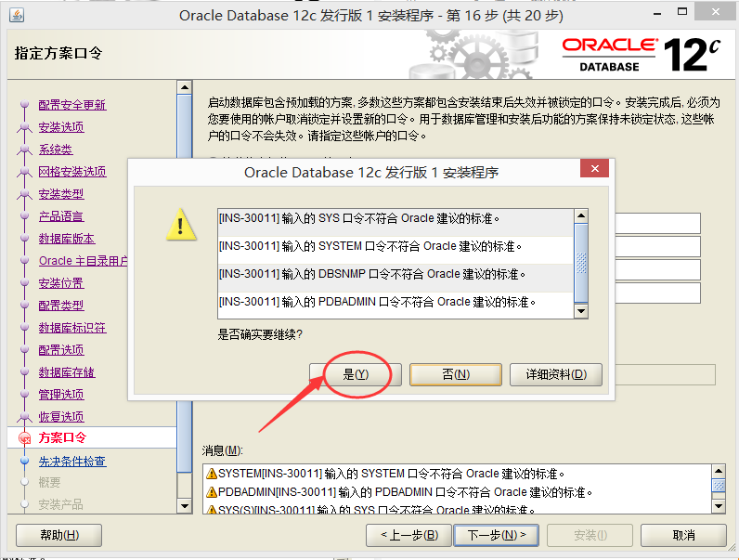739x560 pixels.
Task: Open 数据库版本 step link
Action: click(x=67, y=239)
